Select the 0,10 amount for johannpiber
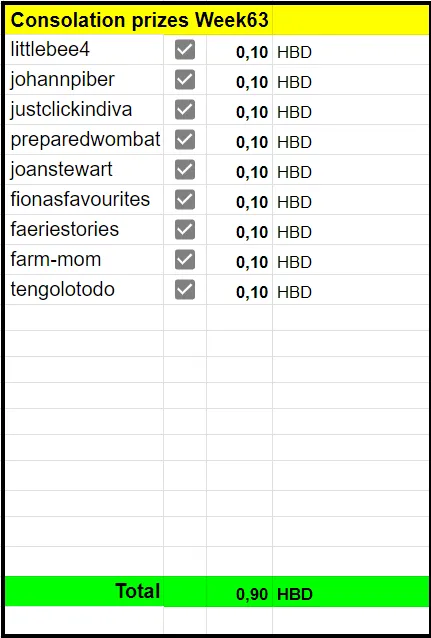The width and height of the screenshot is (431, 638). click(x=239, y=80)
